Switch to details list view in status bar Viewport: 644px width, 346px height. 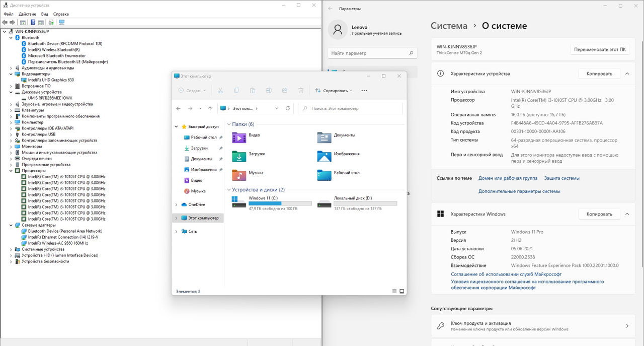(x=394, y=292)
